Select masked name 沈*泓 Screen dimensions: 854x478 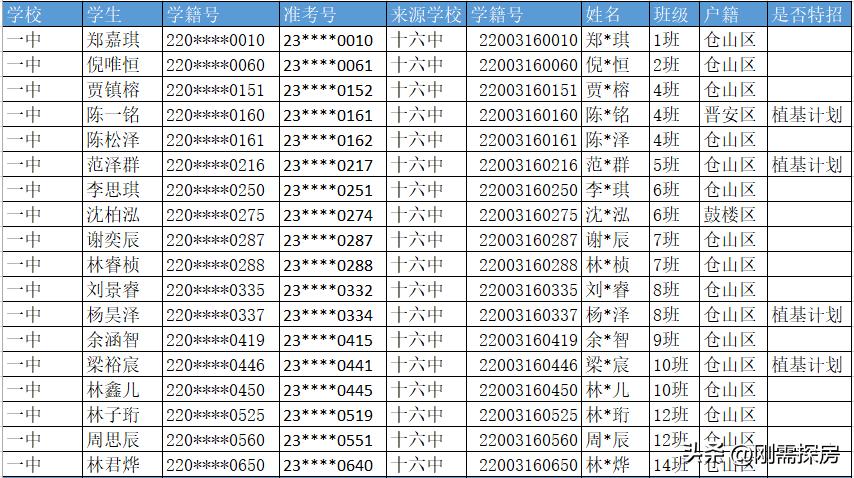tap(608, 215)
